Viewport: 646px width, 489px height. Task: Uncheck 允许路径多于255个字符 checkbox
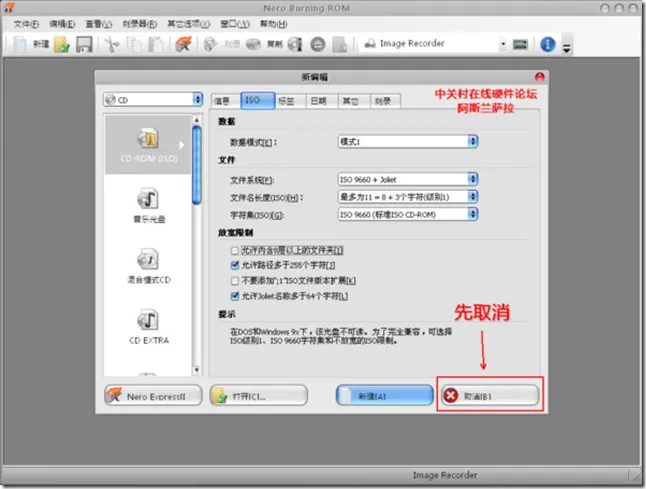click(x=235, y=265)
